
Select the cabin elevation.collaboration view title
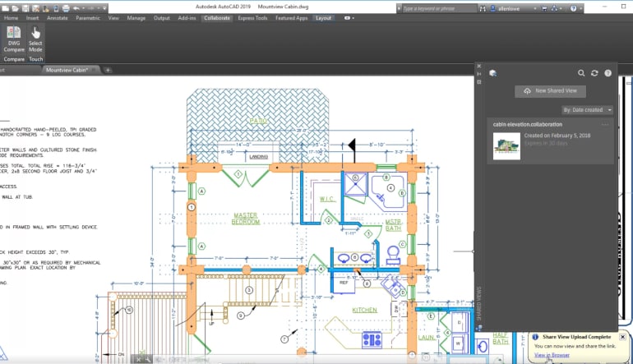coord(527,124)
